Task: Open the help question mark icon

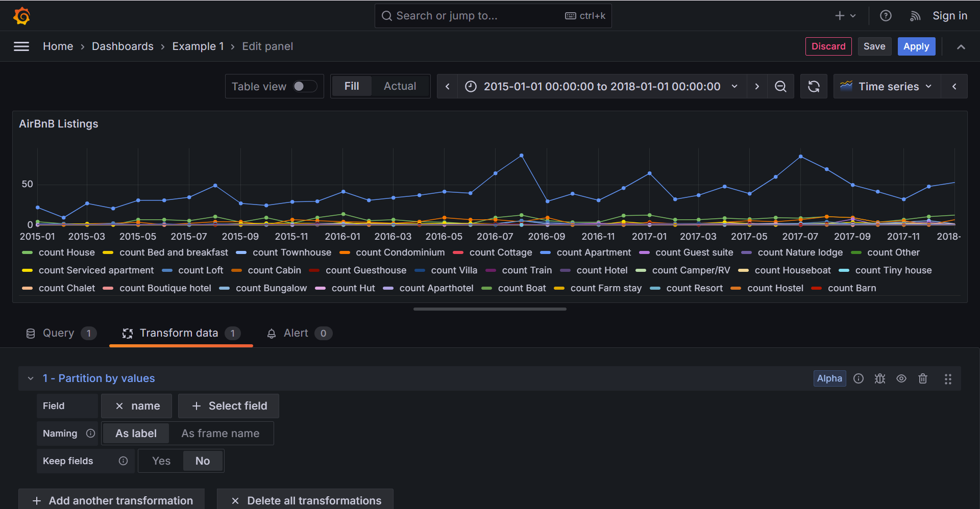Action: pos(886,16)
